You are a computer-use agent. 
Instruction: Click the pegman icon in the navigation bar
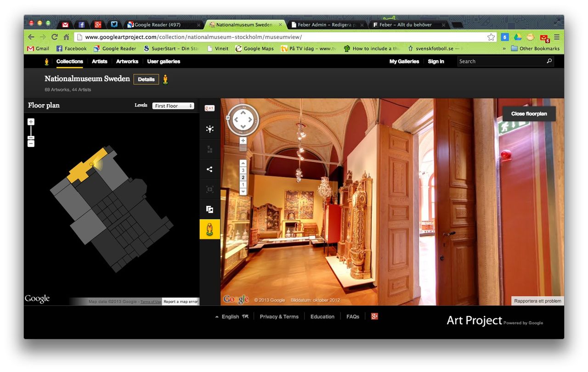[46, 61]
